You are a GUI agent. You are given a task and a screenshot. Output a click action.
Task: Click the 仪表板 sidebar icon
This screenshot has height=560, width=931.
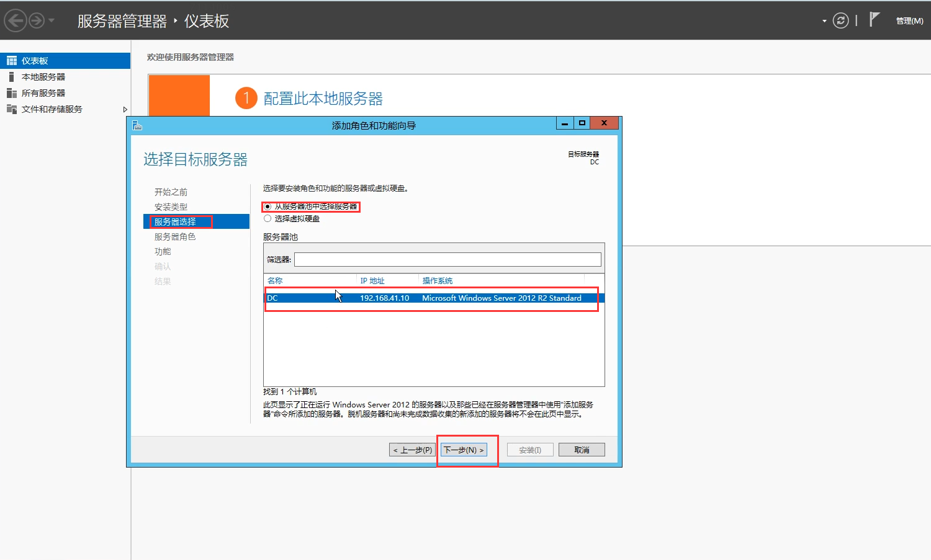(x=11, y=61)
